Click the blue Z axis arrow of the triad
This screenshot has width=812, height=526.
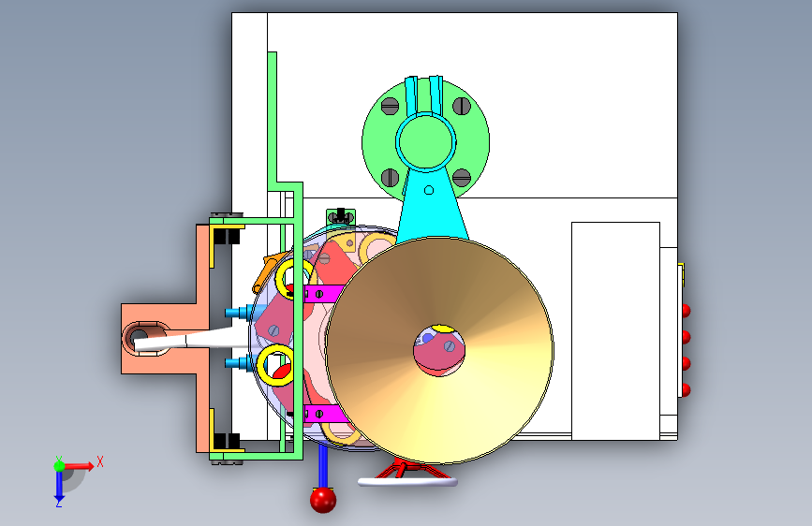(x=59, y=487)
